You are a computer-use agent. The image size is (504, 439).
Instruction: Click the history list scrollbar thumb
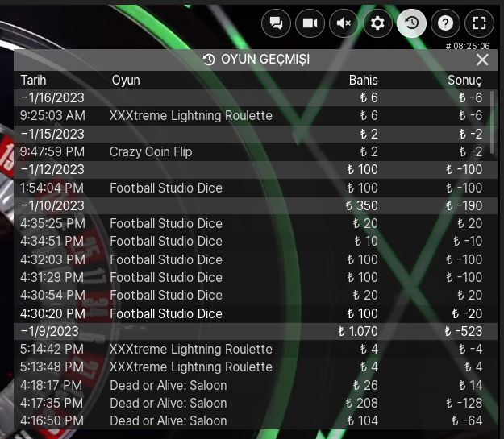click(x=492, y=122)
